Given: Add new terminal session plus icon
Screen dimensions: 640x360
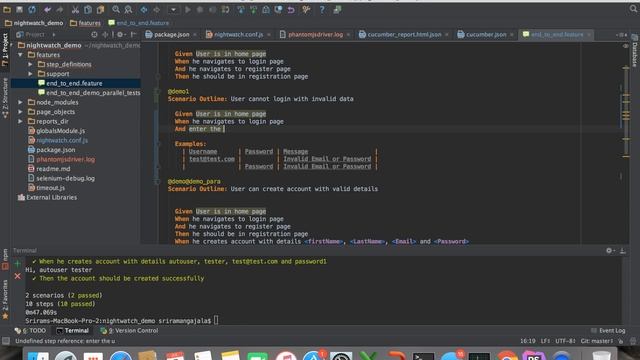Looking at the screenshot, I should [x=18, y=264].
